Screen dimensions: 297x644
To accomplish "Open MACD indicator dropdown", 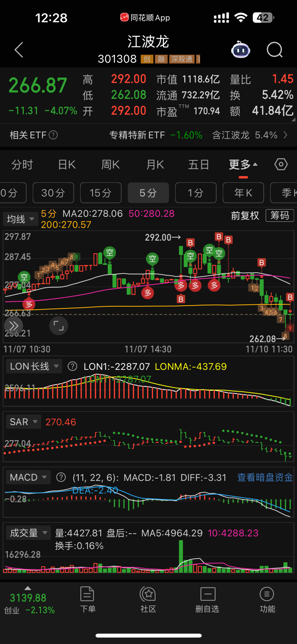I will [28, 477].
